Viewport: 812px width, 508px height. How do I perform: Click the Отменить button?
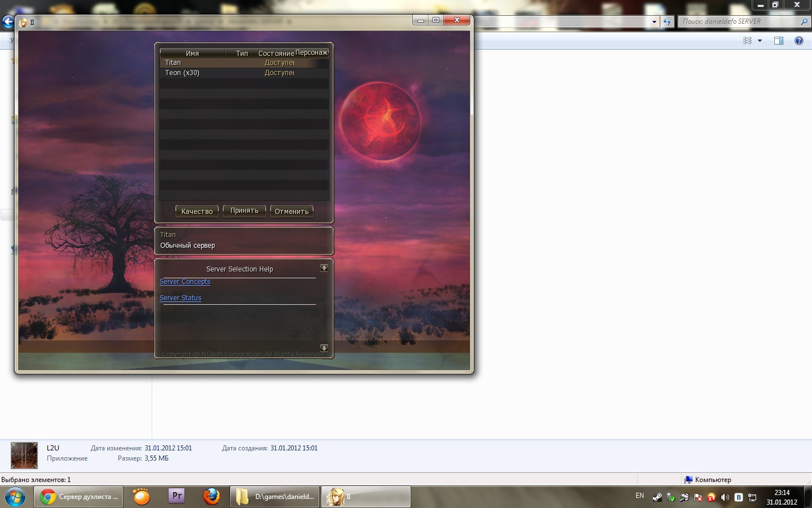point(292,211)
